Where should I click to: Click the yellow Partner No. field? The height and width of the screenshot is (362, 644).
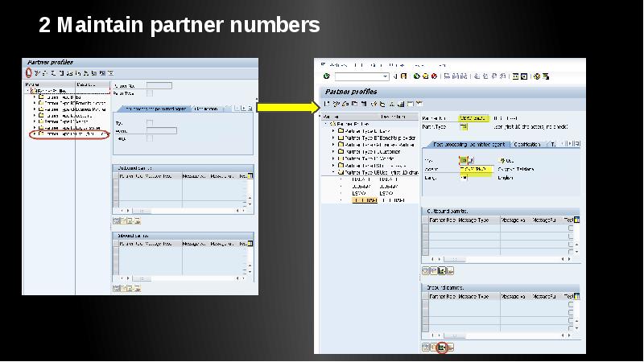[x=473, y=118]
